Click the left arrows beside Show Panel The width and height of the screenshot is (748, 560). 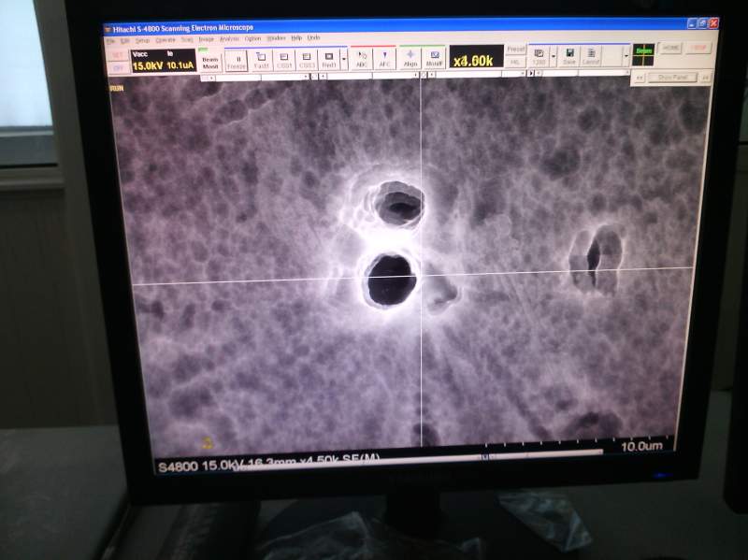640,78
